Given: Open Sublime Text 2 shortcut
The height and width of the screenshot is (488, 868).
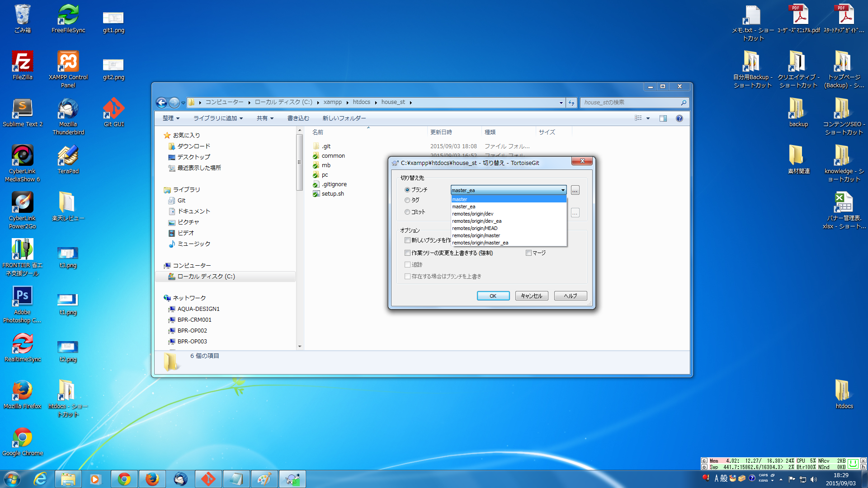Looking at the screenshot, I should pos(22,112).
